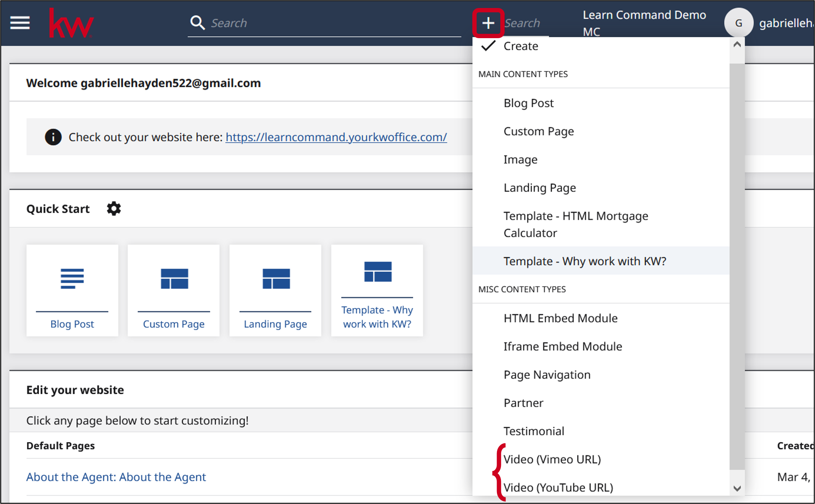
Task: Click 'Click any page below to start customizing!'
Action: tap(137, 420)
